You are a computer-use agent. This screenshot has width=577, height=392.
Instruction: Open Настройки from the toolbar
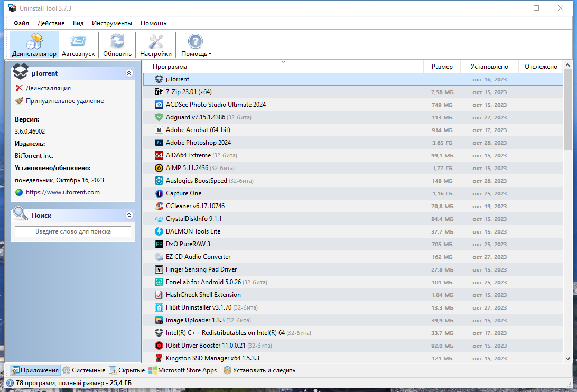pyautogui.click(x=155, y=44)
